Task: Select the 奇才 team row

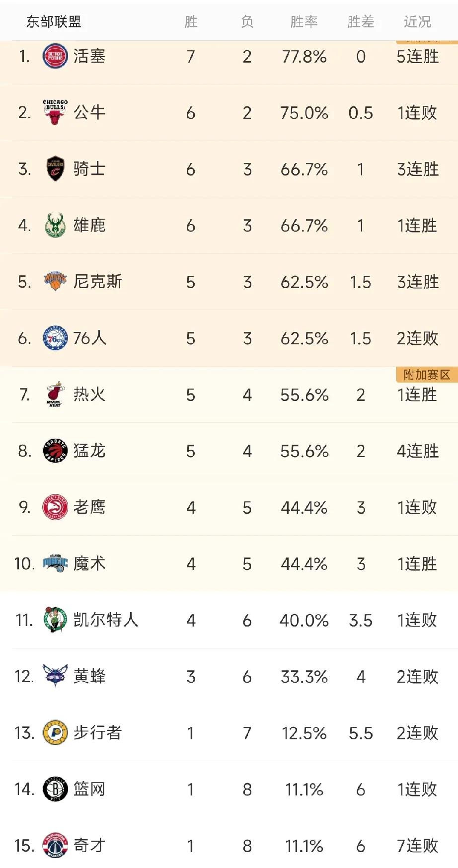Action: point(229,845)
